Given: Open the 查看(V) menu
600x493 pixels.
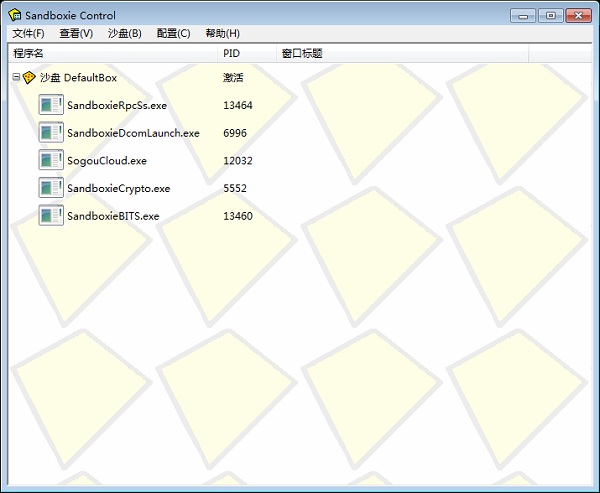Looking at the screenshot, I should tap(76, 34).
